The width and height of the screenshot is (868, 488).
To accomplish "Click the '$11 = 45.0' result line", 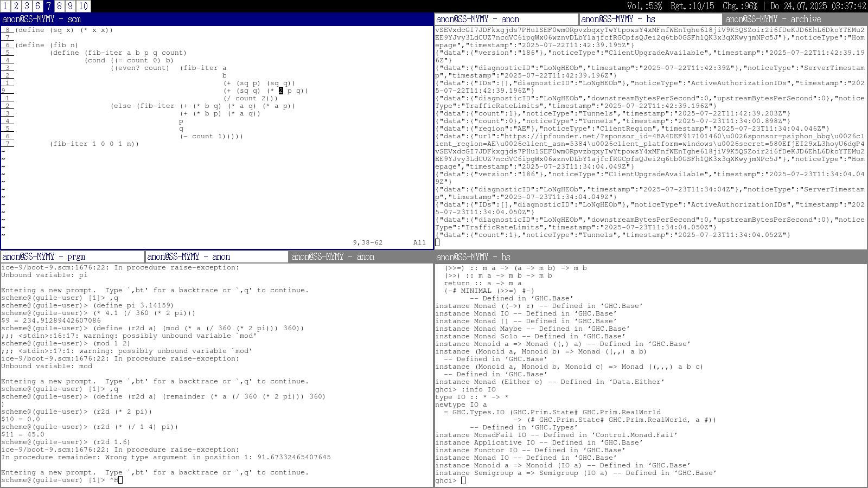I will (23, 434).
